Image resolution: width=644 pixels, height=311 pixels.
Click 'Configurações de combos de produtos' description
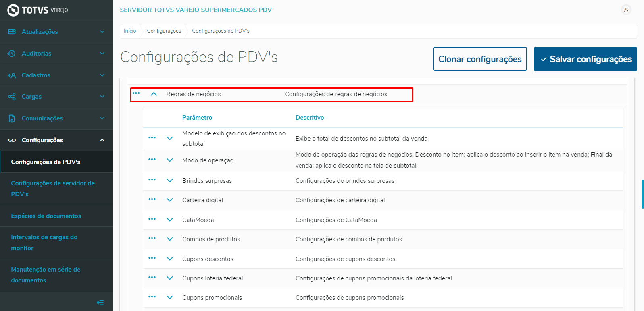coord(349,239)
